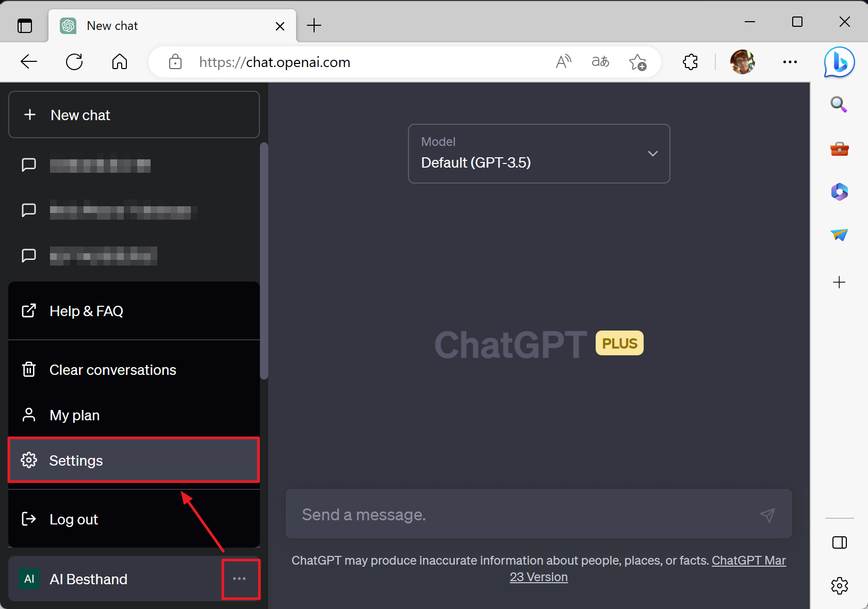
Task: Toggle the sidebar panel visibility icon
Action: click(x=840, y=542)
